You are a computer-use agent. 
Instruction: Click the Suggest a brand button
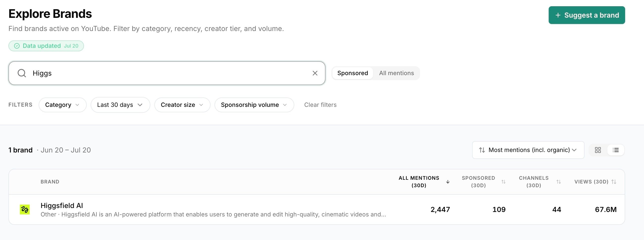click(587, 15)
